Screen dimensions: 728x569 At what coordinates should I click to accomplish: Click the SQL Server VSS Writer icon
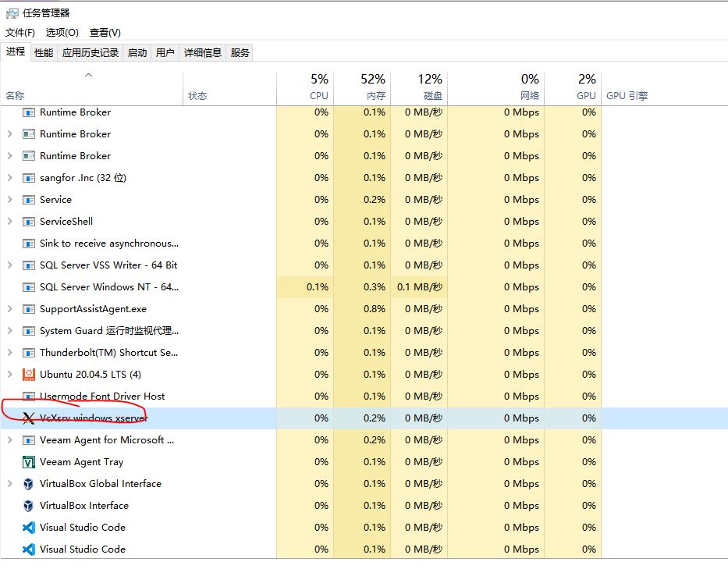pos(29,265)
